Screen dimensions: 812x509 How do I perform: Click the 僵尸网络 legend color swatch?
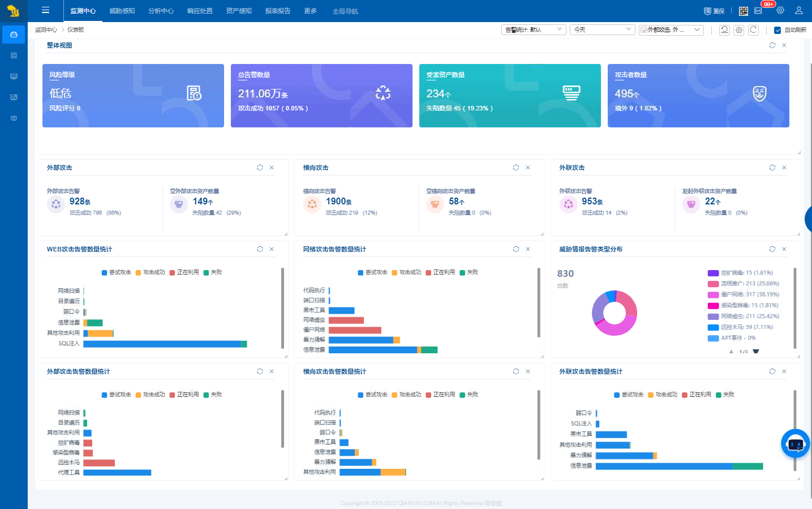coord(713,294)
